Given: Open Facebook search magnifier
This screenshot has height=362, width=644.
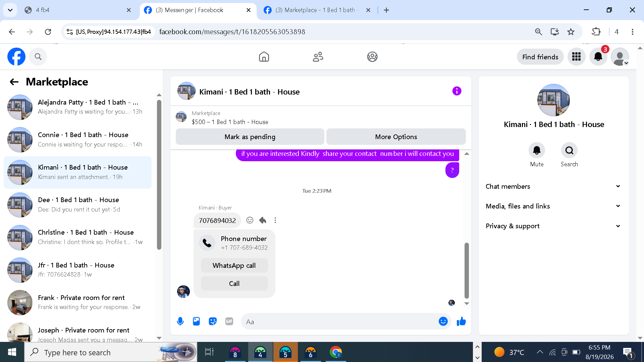Looking at the screenshot, I should pyautogui.click(x=38, y=57).
